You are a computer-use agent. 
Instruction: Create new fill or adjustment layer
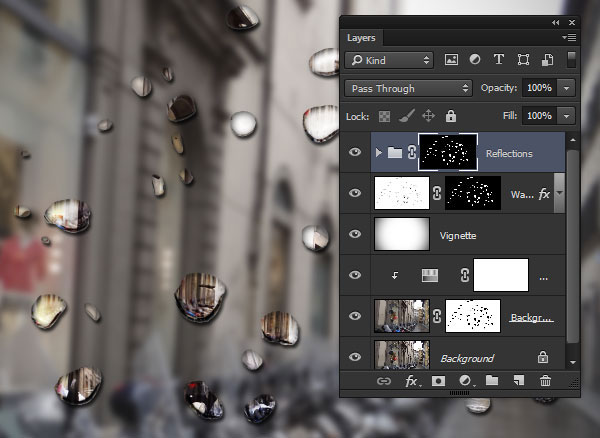[465, 381]
